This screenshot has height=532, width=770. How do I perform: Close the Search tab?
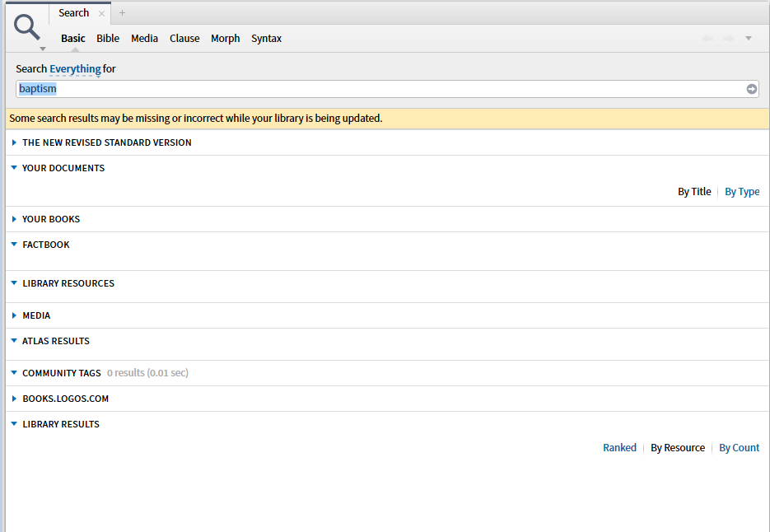click(101, 13)
